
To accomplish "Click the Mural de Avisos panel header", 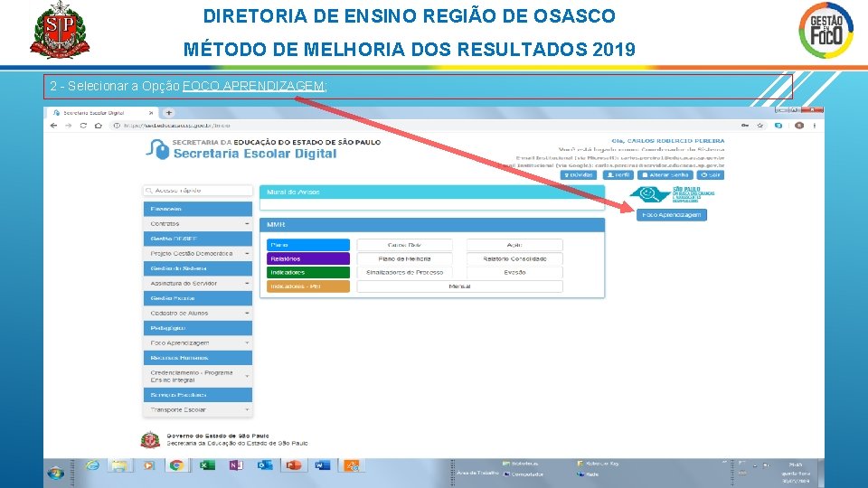I will coord(432,192).
